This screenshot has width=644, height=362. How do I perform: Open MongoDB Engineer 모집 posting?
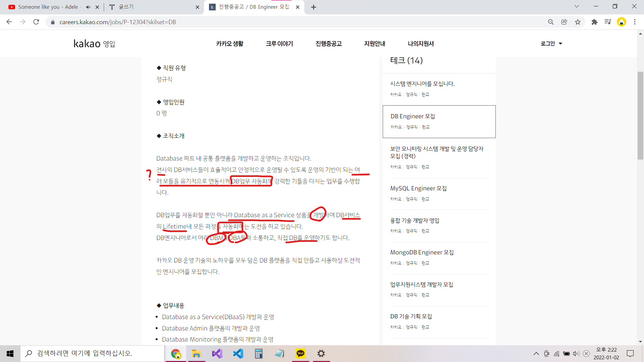tap(422, 252)
